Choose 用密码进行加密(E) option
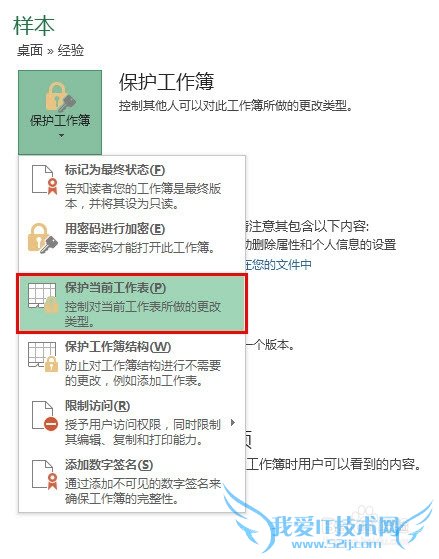 (x=132, y=238)
